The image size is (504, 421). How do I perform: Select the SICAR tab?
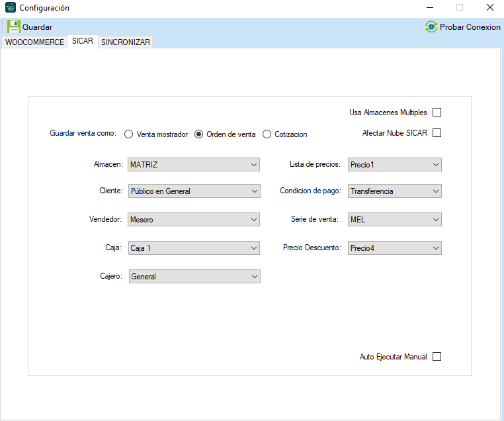coord(83,41)
